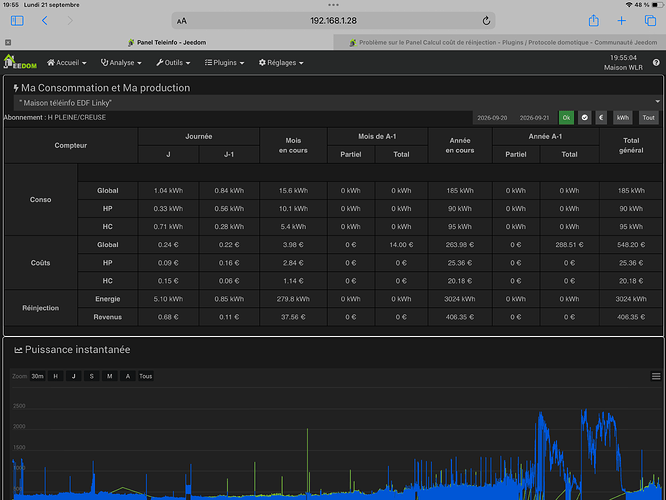This screenshot has width=666, height=500.
Task: Set chart zoom to A
Action: point(127,376)
